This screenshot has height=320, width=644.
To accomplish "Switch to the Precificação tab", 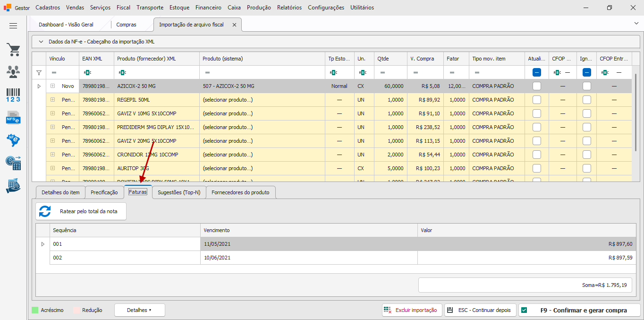I will 104,192.
